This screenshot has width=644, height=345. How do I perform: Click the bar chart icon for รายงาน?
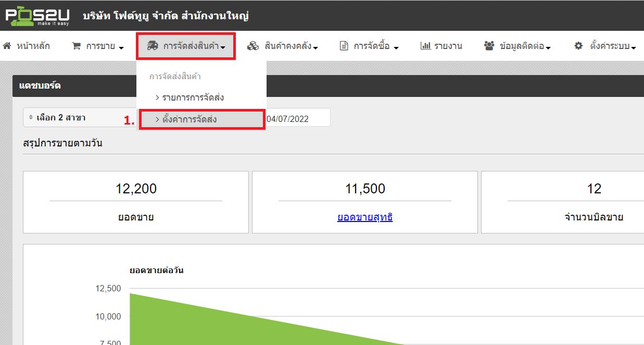(x=425, y=46)
